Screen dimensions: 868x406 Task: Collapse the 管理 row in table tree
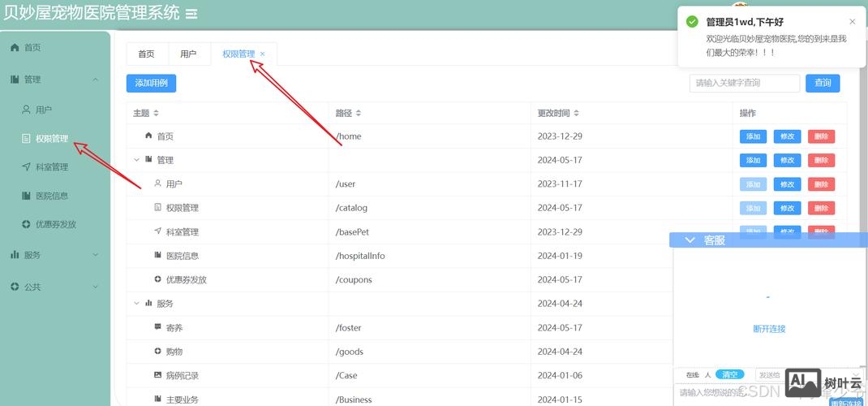pos(136,160)
